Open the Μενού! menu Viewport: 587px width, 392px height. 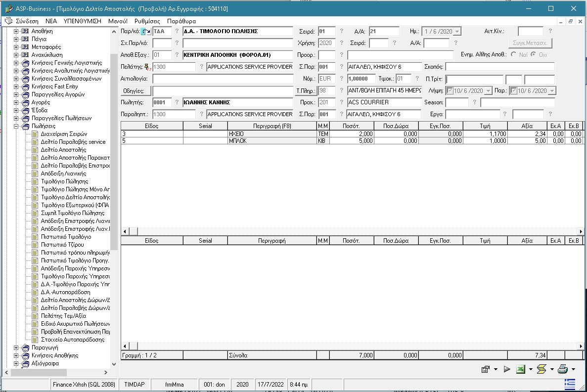pyautogui.click(x=118, y=21)
